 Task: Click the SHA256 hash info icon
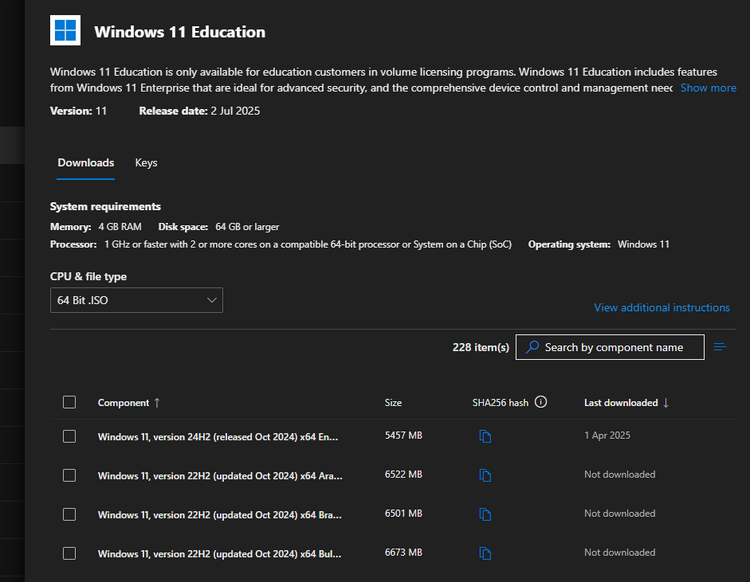tap(540, 402)
